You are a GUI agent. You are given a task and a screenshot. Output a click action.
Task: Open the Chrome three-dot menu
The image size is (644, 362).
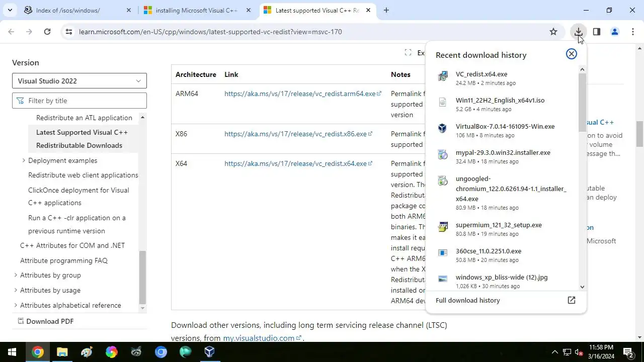click(x=632, y=32)
